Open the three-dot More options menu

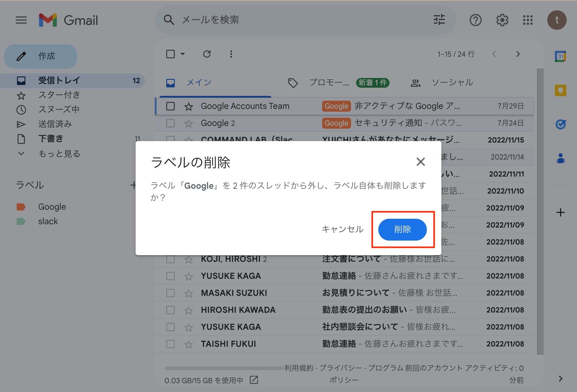tap(231, 54)
